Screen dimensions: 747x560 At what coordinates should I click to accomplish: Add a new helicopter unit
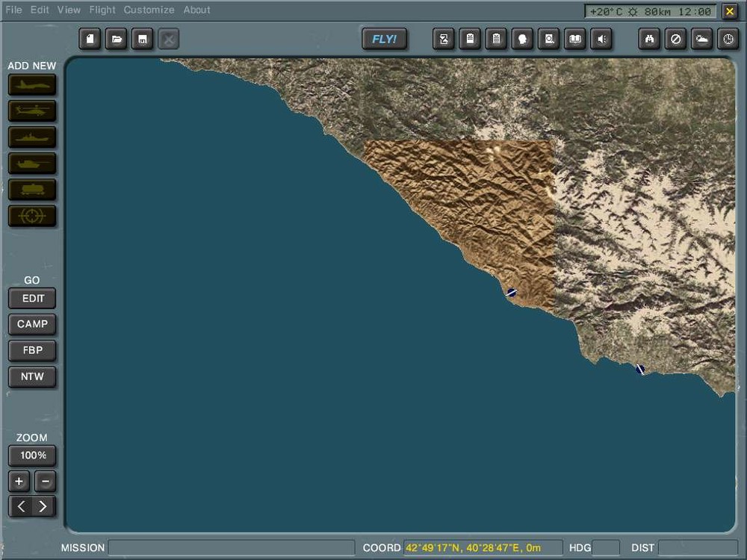[32, 111]
